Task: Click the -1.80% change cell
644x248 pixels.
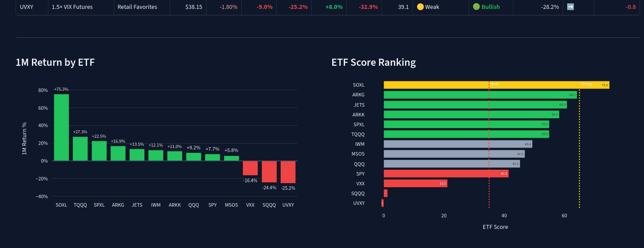Action: point(224,7)
